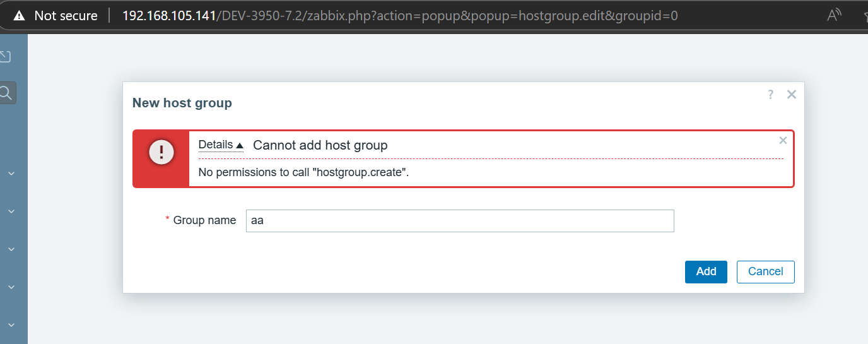
Task: Focus the Group name input field
Action: (x=460, y=221)
